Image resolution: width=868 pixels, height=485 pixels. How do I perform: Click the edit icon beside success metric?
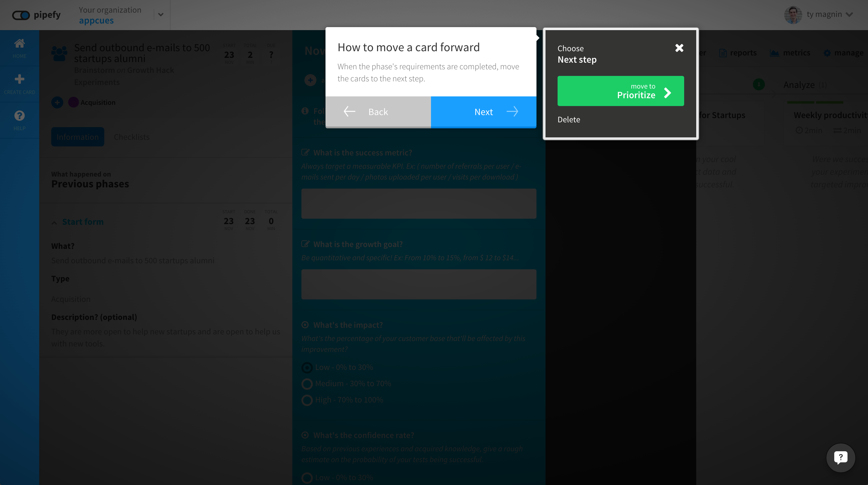[x=305, y=152]
